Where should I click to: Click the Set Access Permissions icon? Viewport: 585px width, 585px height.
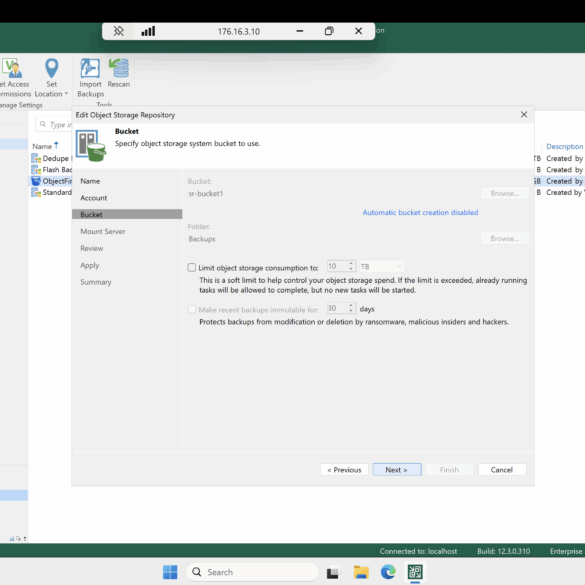(x=13, y=68)
